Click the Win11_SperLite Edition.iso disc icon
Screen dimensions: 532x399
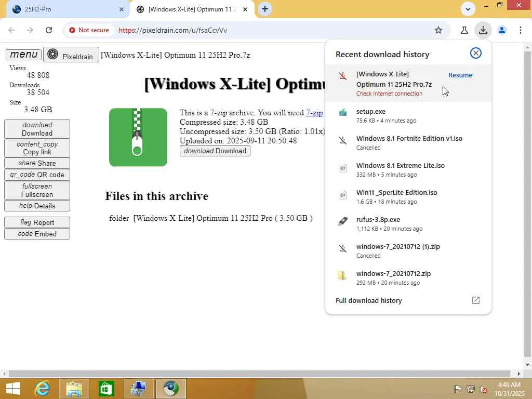[x=343, y=195]
